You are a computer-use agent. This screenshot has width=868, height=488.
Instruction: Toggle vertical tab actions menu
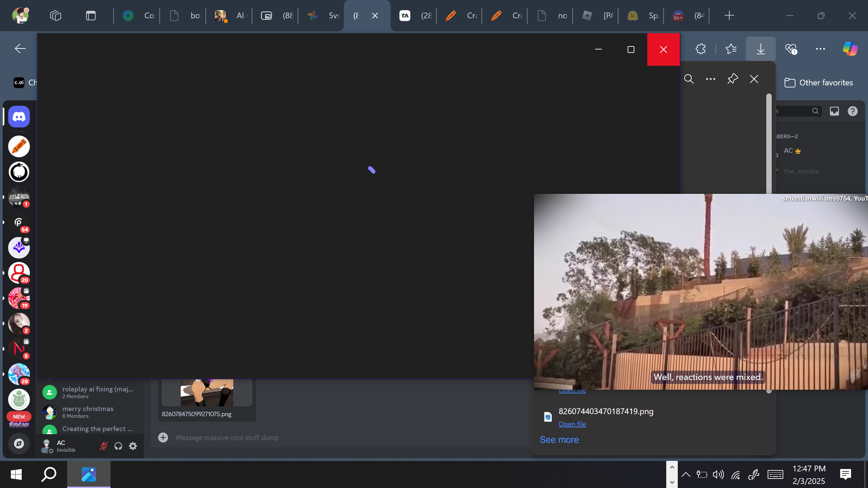pos(91,16)
